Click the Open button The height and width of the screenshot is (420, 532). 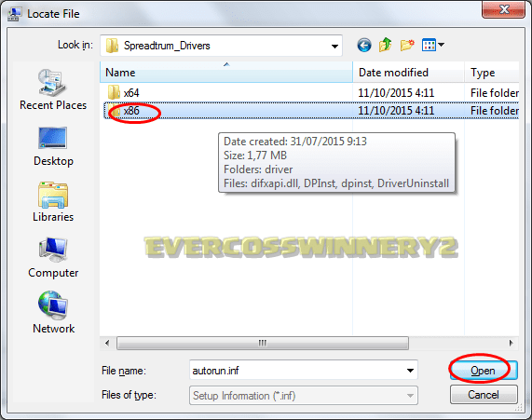tap(484, 370)
